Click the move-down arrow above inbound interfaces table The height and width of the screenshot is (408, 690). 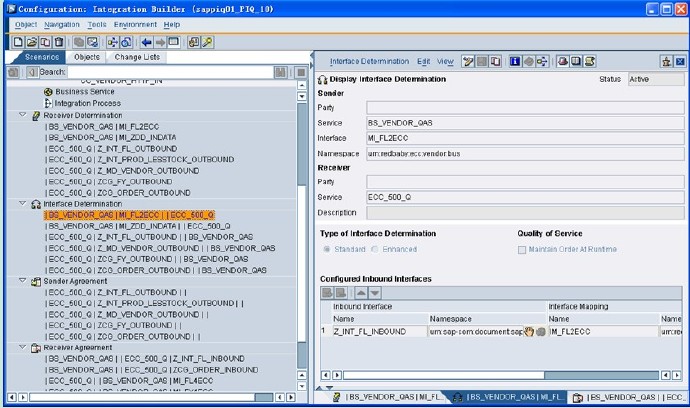(375, 293)
